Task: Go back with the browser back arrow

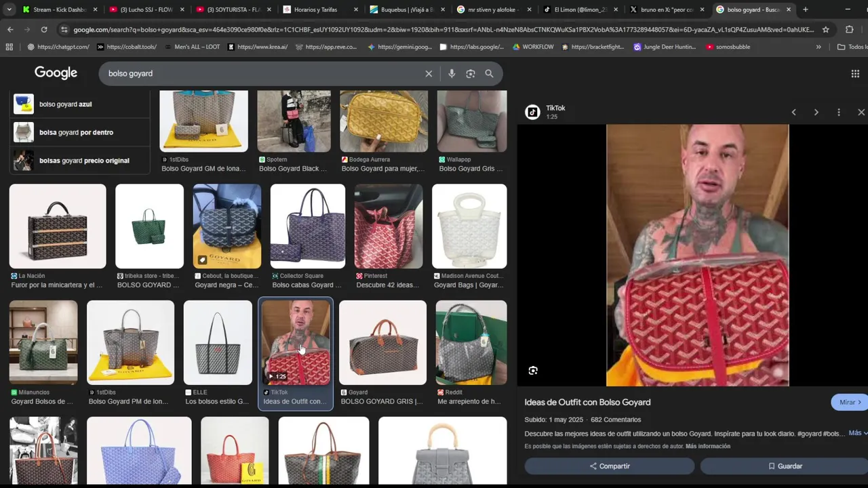Action: 10,30
